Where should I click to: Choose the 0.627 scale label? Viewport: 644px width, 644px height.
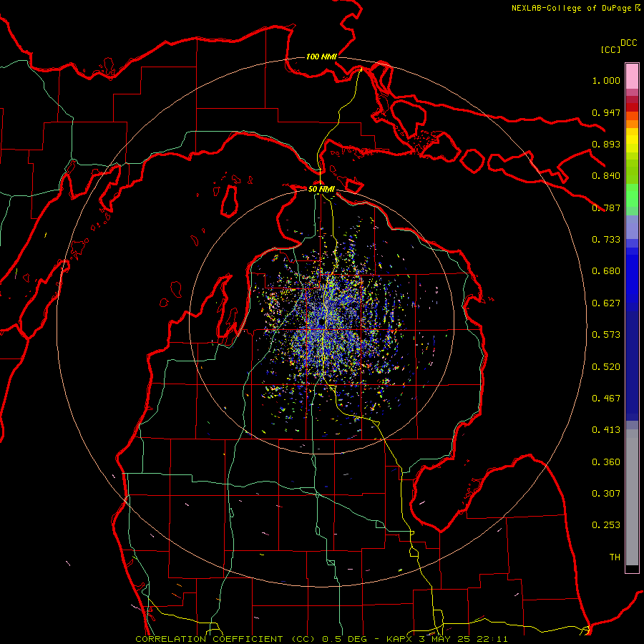(x=606, y=303)
